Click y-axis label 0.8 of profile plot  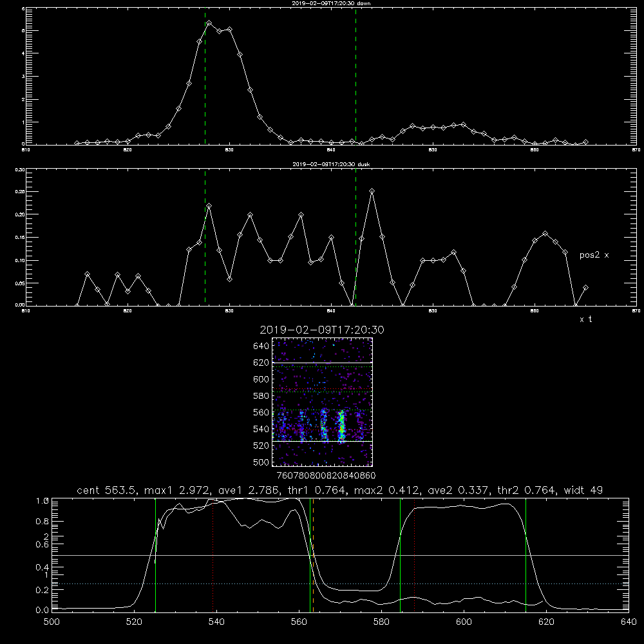[x=43, y=522]
